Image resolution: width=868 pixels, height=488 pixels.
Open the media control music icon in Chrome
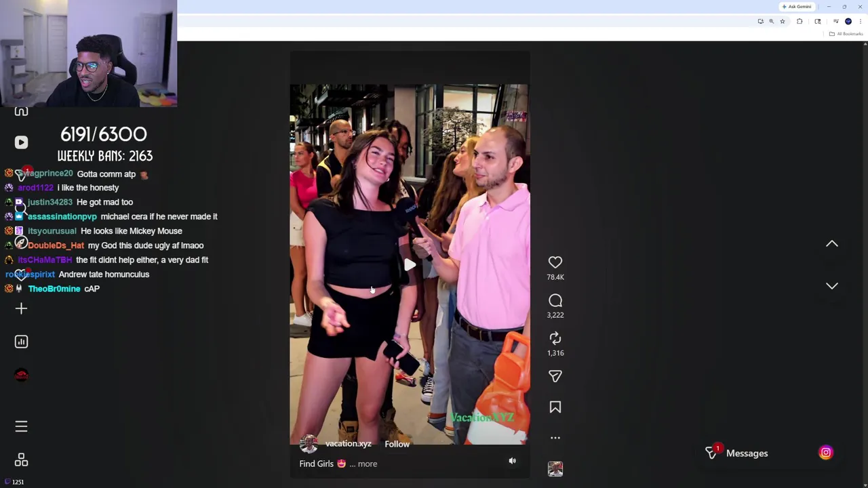tap(836, 21)
